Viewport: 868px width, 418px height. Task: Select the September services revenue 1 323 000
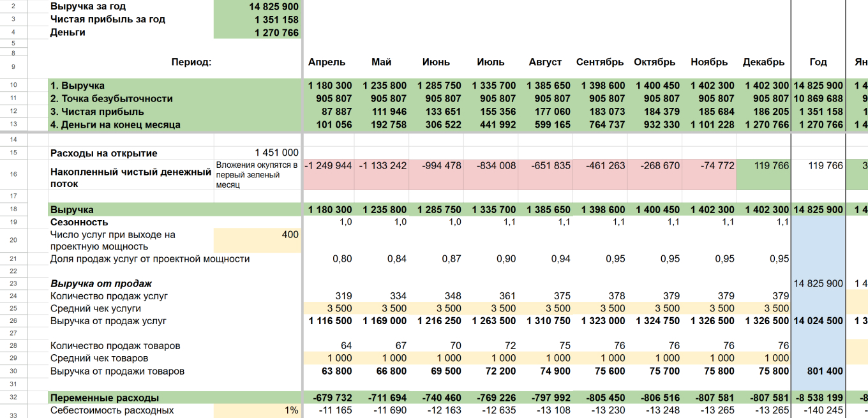tap(601, 320)
